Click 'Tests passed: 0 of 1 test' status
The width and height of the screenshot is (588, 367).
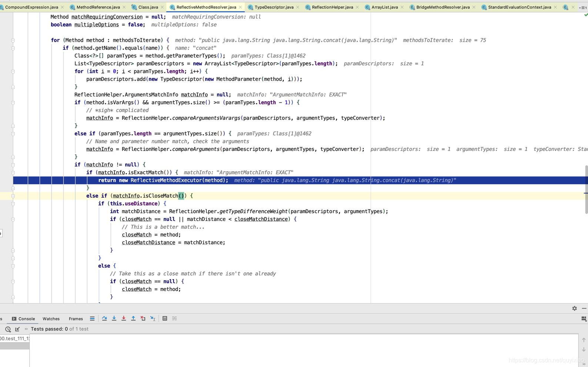click(60, 329)
